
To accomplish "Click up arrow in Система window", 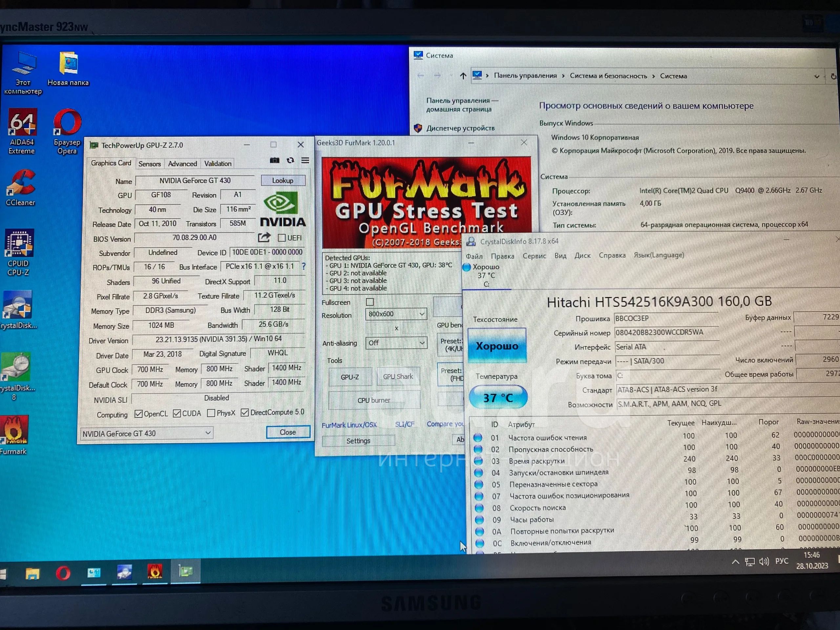I will click(463, 76).
